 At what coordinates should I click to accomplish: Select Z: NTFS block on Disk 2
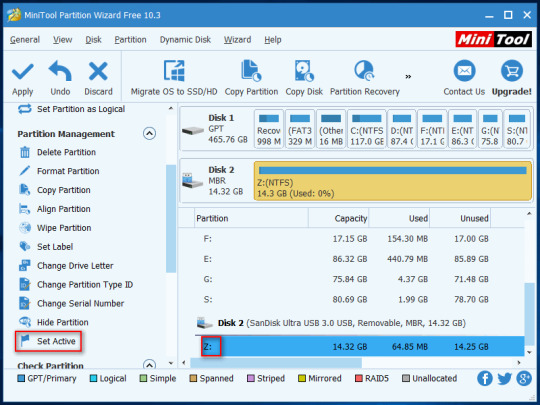click(393, 180)
